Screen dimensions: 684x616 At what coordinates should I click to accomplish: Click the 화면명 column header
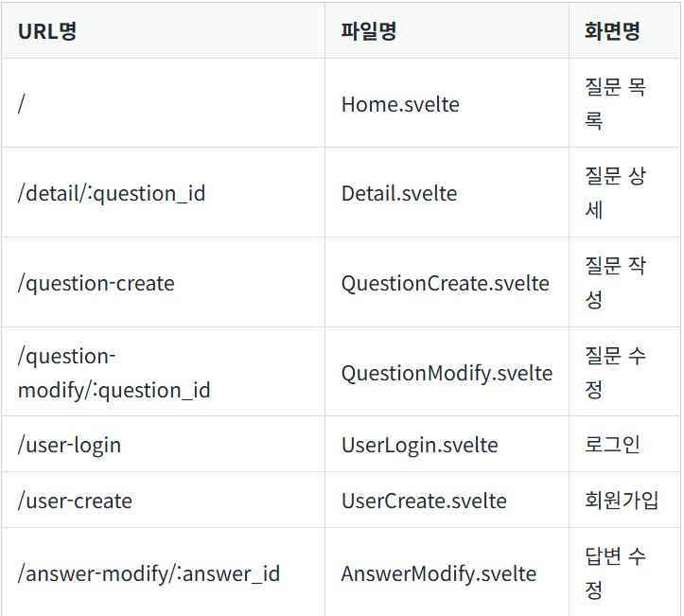613,30
